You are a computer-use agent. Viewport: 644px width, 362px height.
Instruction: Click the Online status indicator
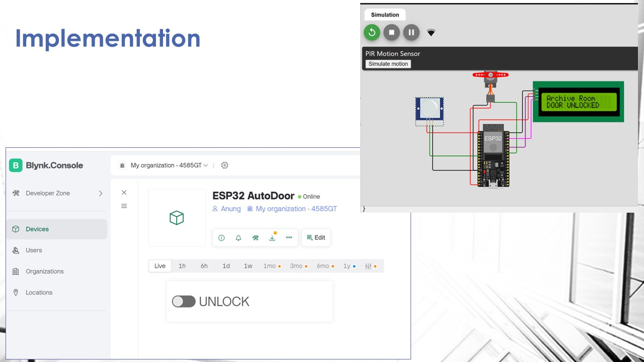pyautogui.click(x=309, y=197)
